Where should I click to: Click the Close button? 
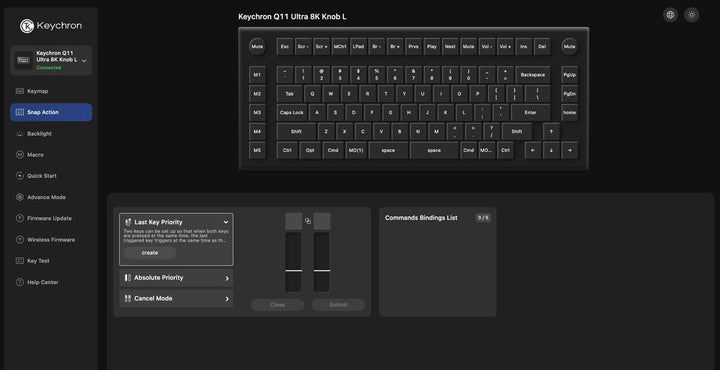[277, 305]
